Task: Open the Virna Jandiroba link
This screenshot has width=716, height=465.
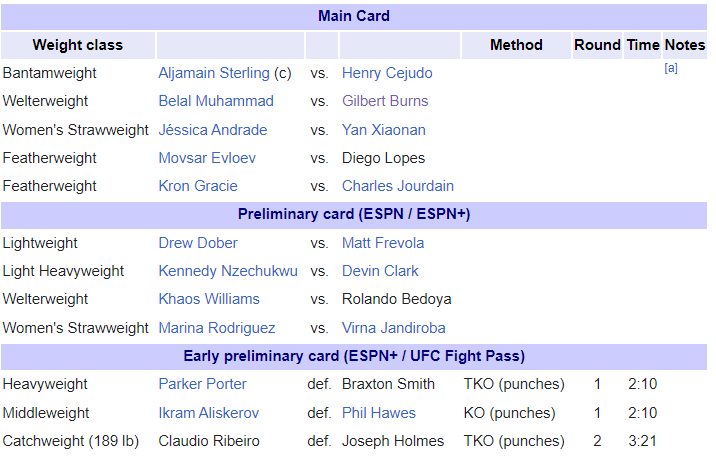Action: coord(394,328)
